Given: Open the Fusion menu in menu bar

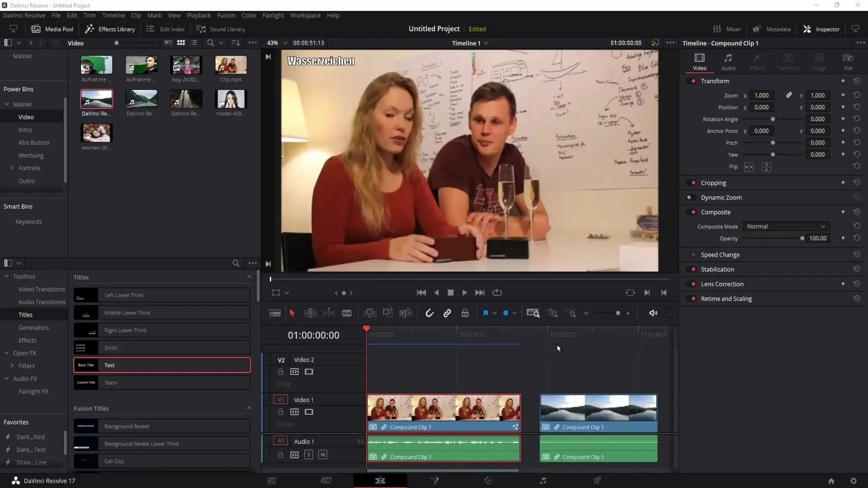Looking at the screenshot, I should coord(225,15).
